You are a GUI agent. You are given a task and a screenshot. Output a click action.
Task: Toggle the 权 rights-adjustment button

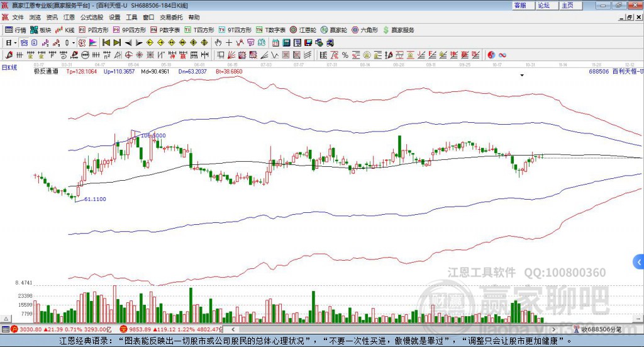pos(82,43)
